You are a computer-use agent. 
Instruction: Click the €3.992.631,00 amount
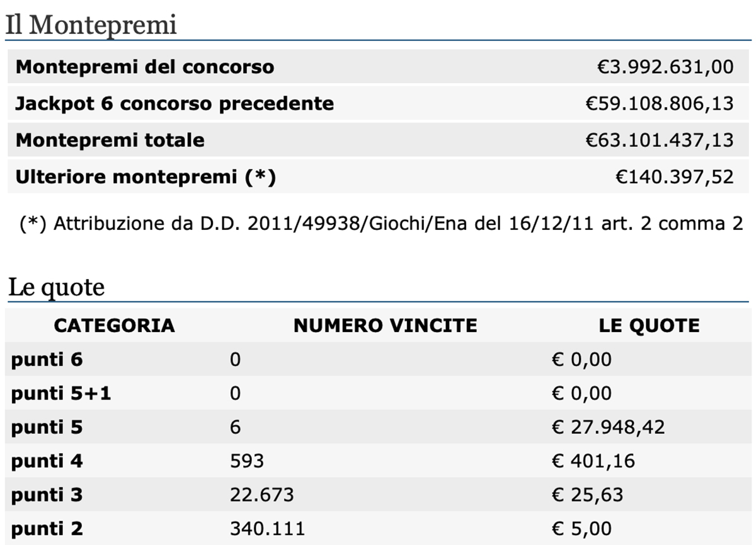(665, 67)
